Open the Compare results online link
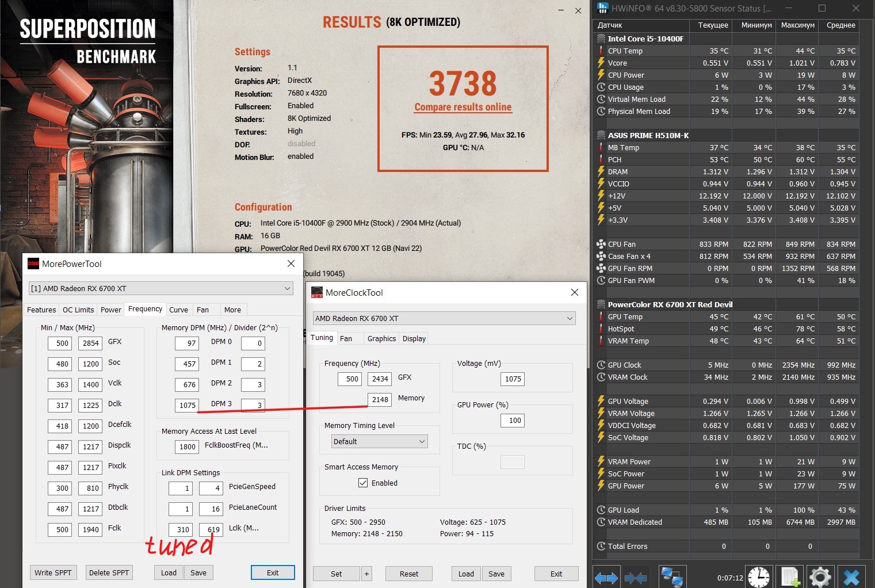 click(x=463, y=107)
